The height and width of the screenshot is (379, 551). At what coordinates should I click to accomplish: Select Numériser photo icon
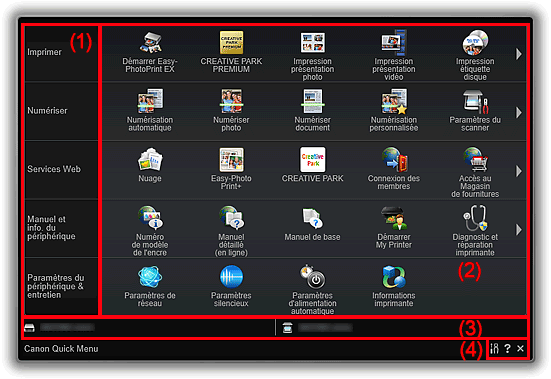(231, 102)
